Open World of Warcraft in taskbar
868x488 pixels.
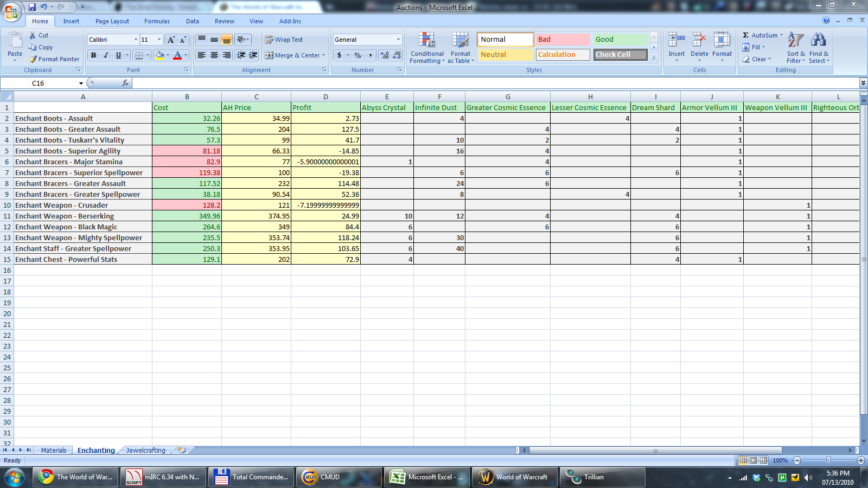[514, 477]
